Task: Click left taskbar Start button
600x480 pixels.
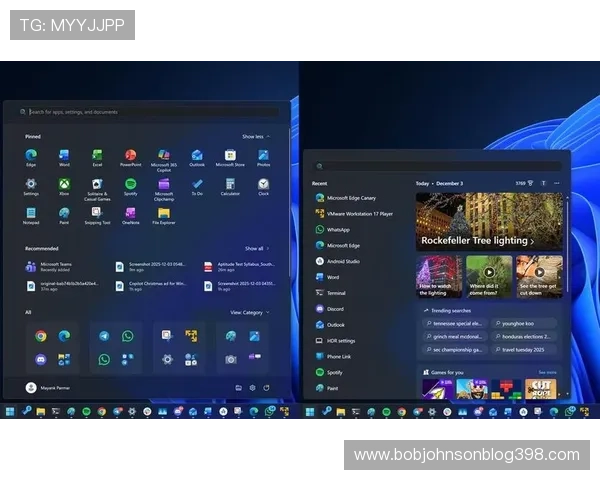Action: (10, 411)
